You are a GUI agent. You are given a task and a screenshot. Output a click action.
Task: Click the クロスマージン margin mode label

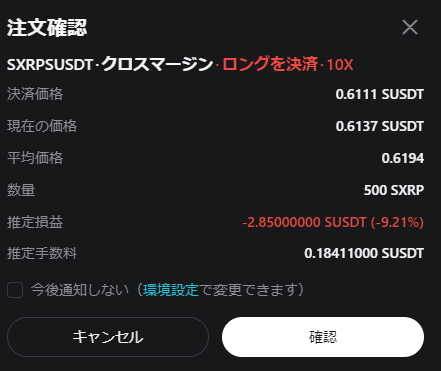click(x=157, y=64)
